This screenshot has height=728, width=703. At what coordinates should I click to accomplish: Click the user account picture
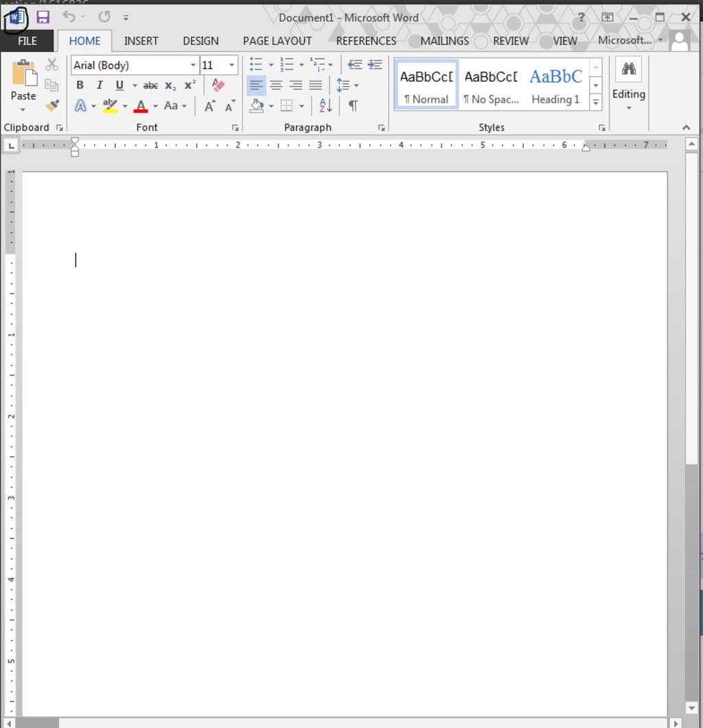click(679, 41)
